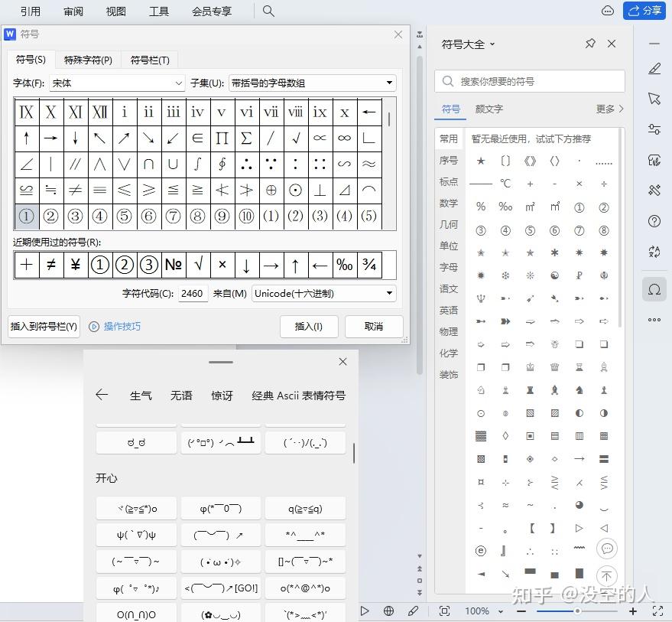Open the Omega symbol panel in right sidebar
This screenshot has width=672, height=622.
coord(654,289)
